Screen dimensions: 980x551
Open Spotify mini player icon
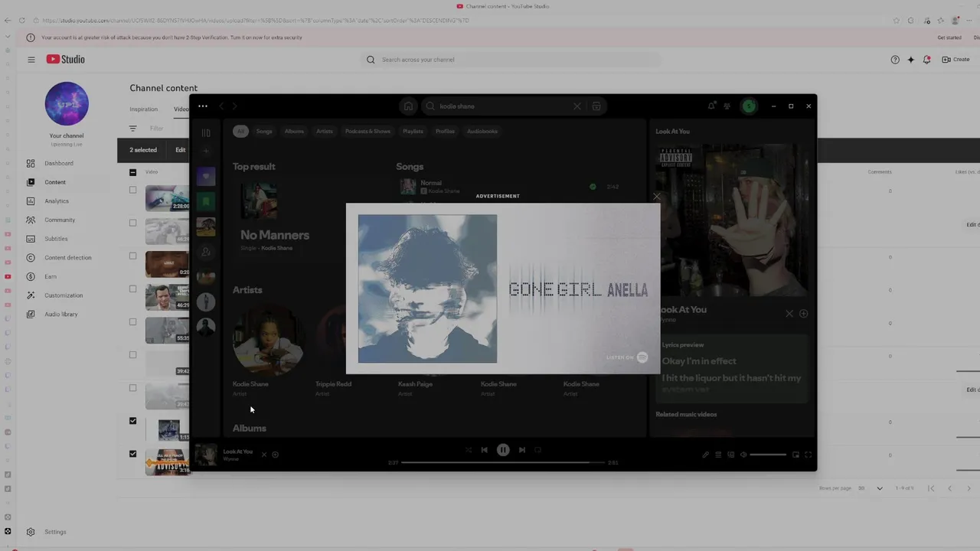[795, 455]
